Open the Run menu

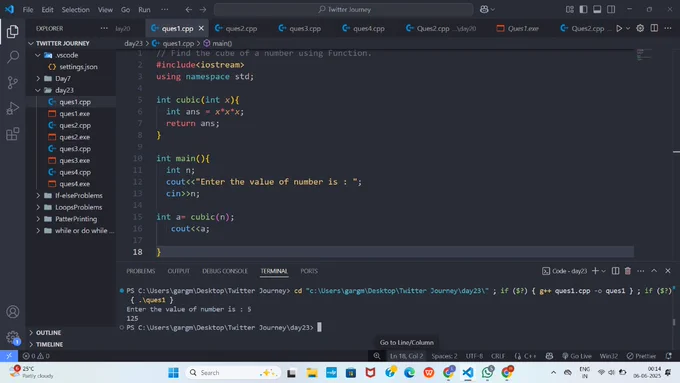(x=144, y=10)
